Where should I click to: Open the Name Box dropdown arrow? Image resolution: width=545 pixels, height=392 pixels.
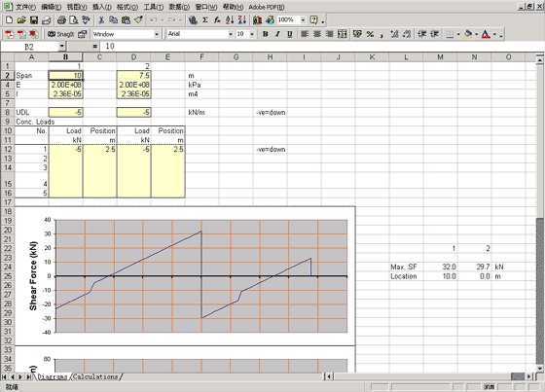tap(61, 46)
